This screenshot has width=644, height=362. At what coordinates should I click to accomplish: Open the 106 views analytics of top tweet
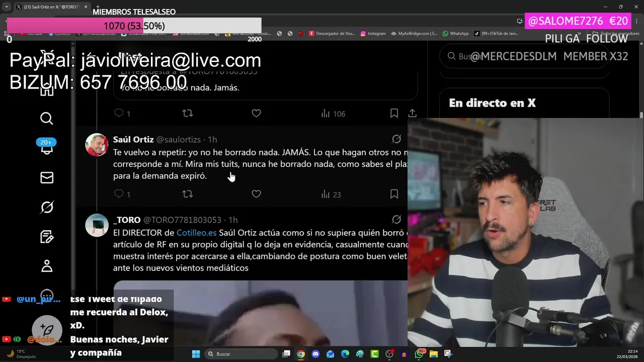[333, 114]
